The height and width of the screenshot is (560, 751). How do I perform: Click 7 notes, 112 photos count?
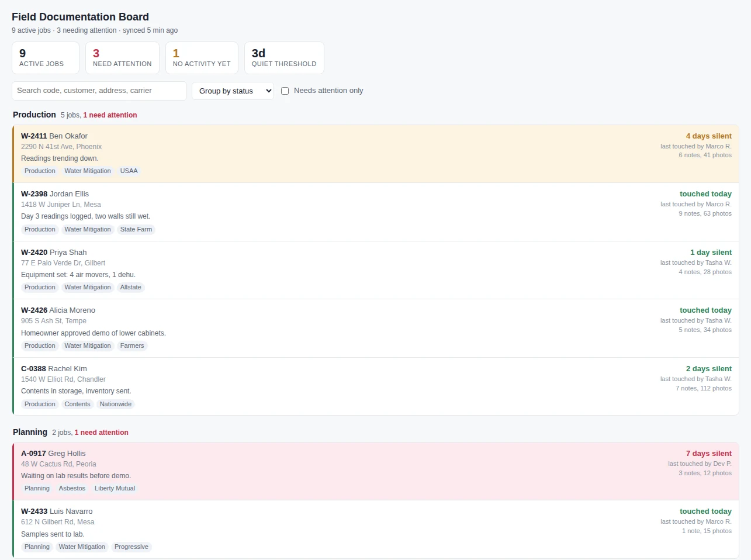(704, 389)
